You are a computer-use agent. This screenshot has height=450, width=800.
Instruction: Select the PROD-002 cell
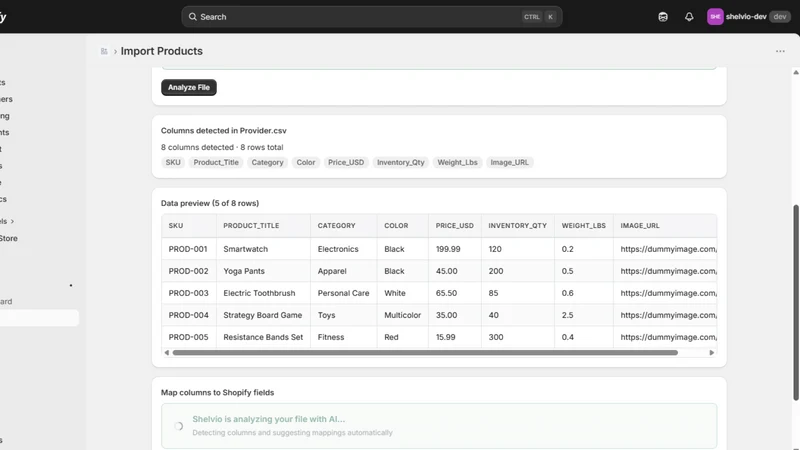point(188,271)
